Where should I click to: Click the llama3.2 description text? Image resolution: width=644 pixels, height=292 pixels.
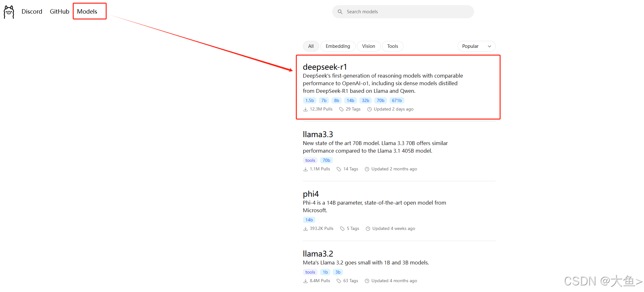[366, 263]
